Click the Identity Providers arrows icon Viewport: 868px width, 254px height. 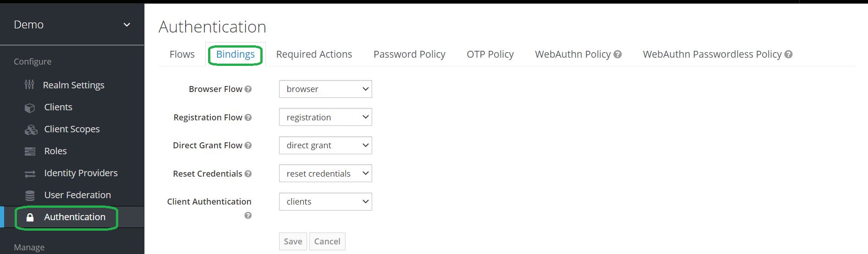[x=30, y=173]
